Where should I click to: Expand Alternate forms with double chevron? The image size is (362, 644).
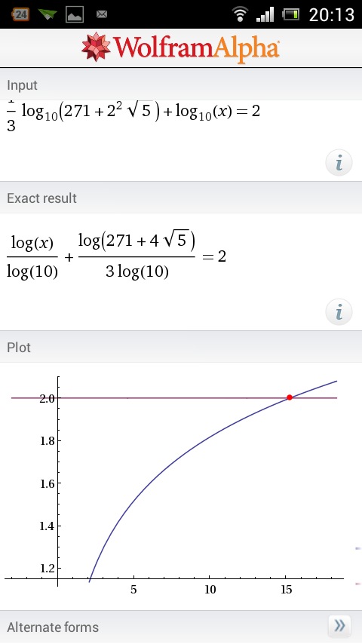[339, 625]
